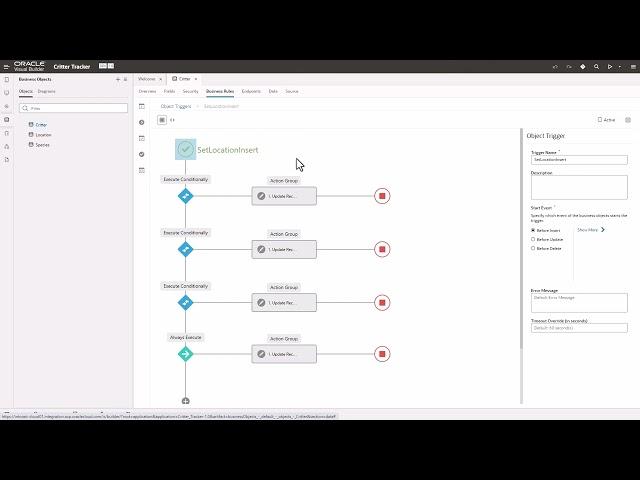Open the hamburger navigation menu

[x=6, y=67]
